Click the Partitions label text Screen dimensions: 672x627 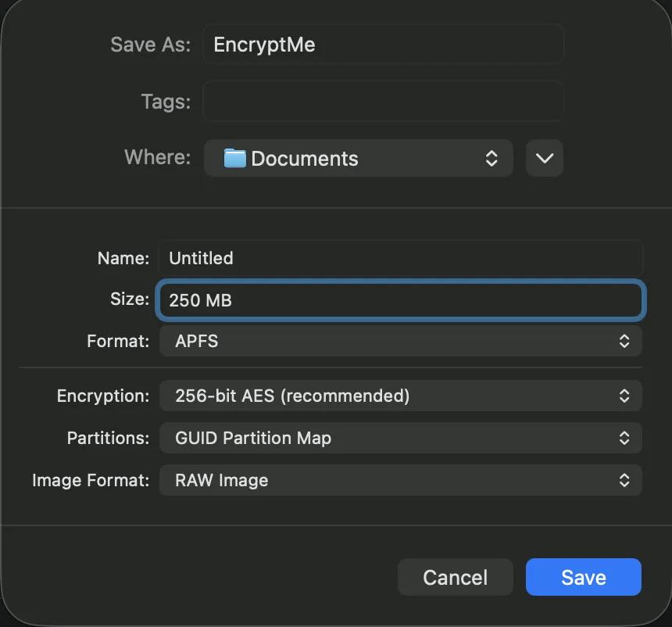108,438
